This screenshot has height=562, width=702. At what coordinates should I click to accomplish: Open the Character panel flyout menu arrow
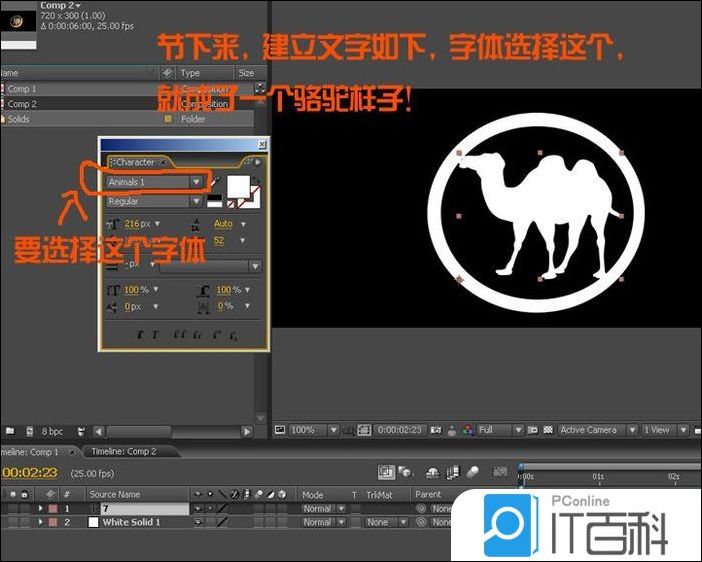(x=258, y=162)
